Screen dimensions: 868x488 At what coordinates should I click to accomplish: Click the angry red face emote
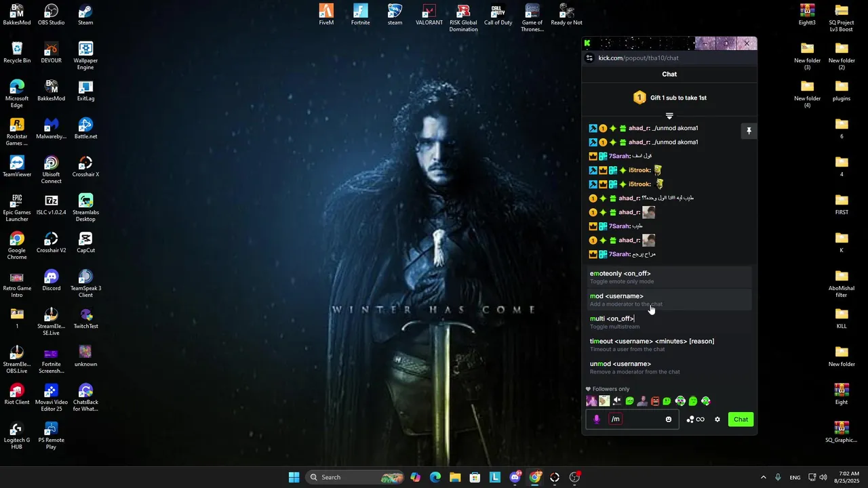(655, 401)
